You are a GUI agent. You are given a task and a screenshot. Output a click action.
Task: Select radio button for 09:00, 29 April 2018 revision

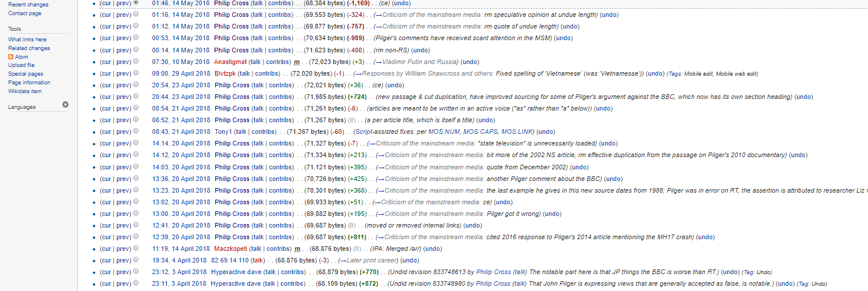click(x=136, y=73)
